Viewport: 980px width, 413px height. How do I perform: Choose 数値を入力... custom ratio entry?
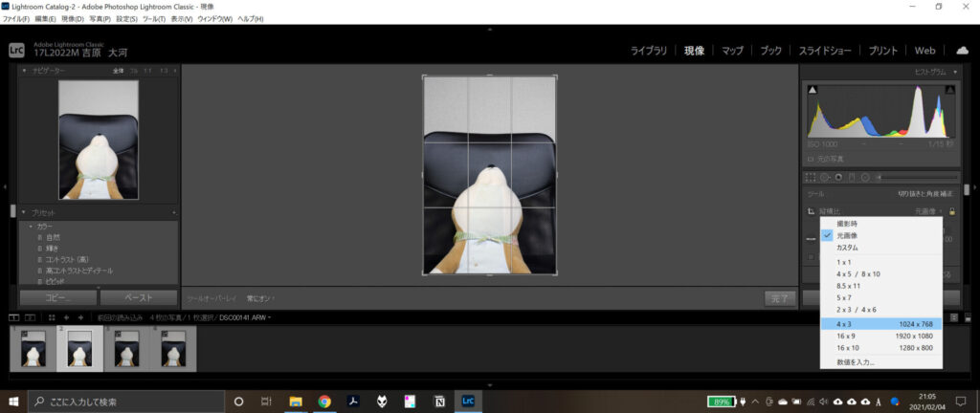click(x=880, y=362)
